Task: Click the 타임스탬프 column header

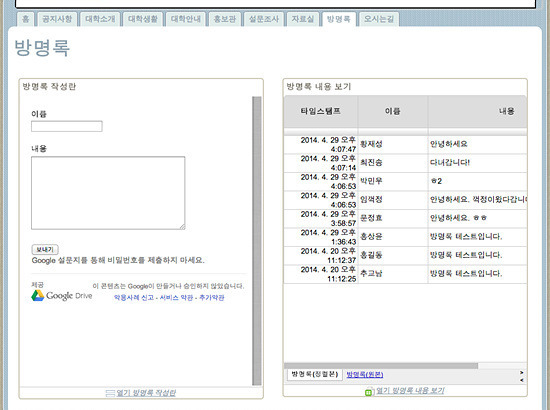Action: click(x=321, y=111)
